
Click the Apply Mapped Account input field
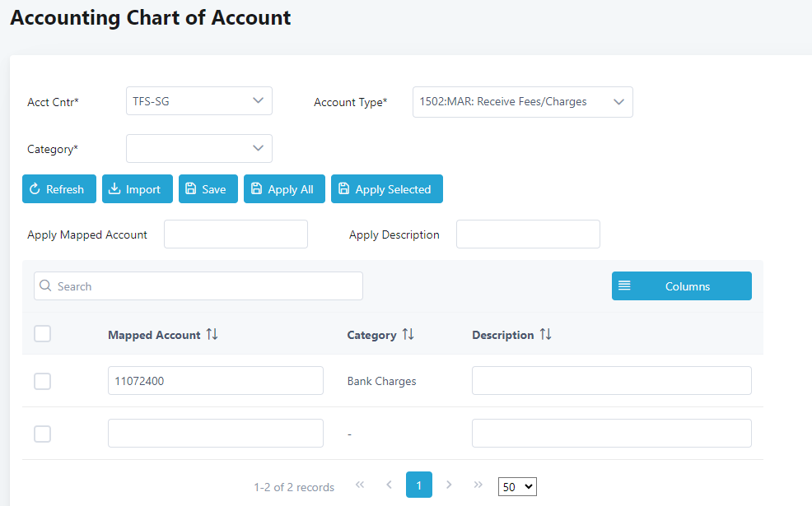coord(236,234)
